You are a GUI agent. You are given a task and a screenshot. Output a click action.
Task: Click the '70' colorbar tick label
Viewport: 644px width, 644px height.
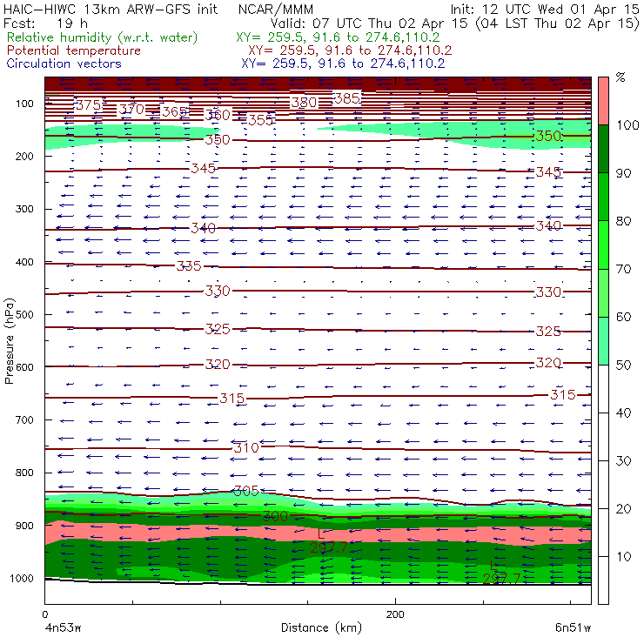tap(623, 269)
